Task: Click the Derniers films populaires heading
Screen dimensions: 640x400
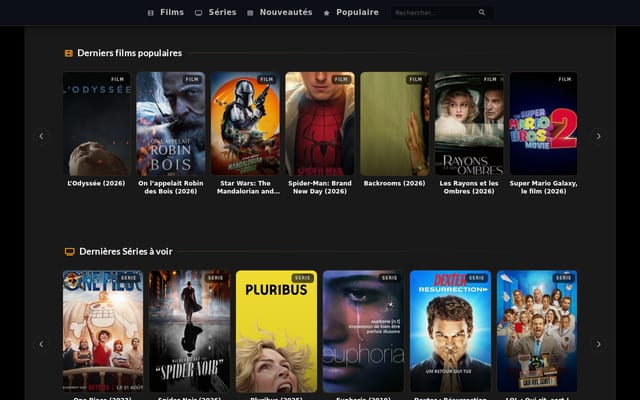Action: tap(129, 53)
